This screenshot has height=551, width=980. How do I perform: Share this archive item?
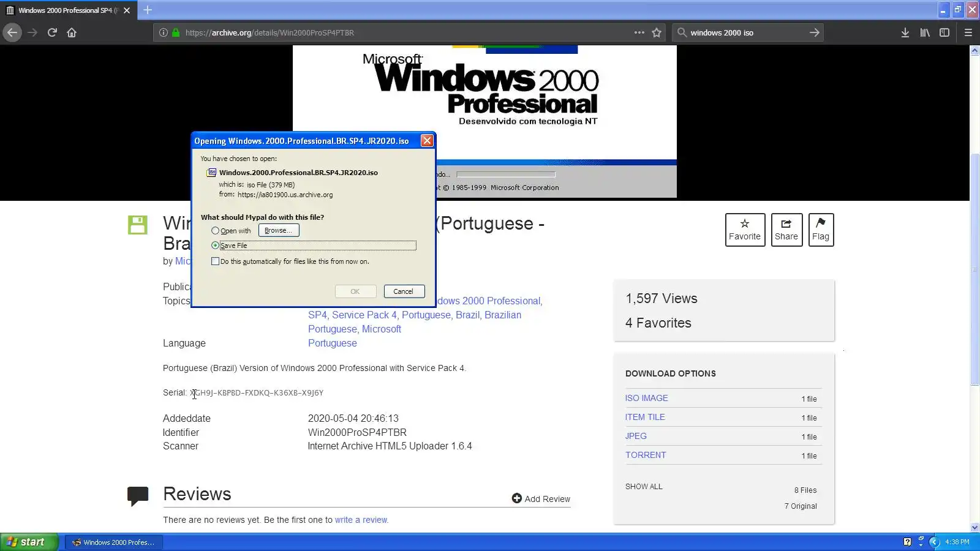[786, 230]
